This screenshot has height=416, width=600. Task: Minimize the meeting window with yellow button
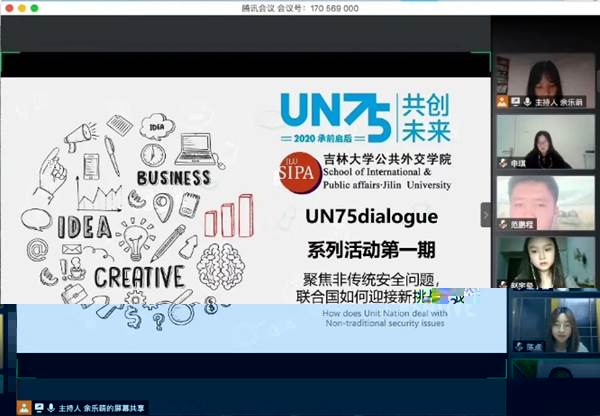[x=22, y=8]
